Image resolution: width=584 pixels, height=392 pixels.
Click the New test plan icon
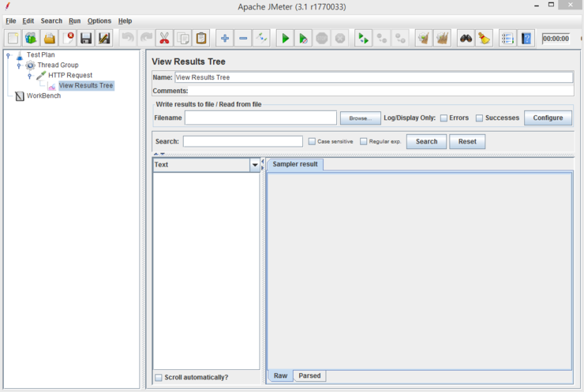click(13, 39)
